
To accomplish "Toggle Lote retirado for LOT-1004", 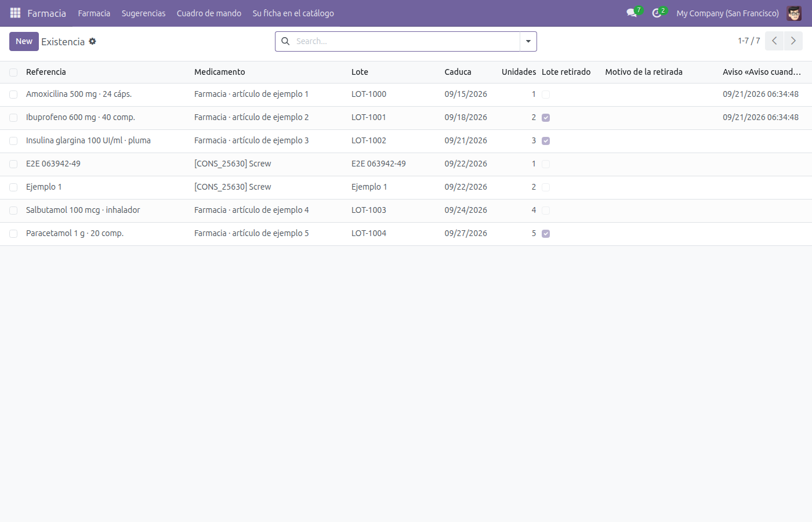I will [546, 234].
